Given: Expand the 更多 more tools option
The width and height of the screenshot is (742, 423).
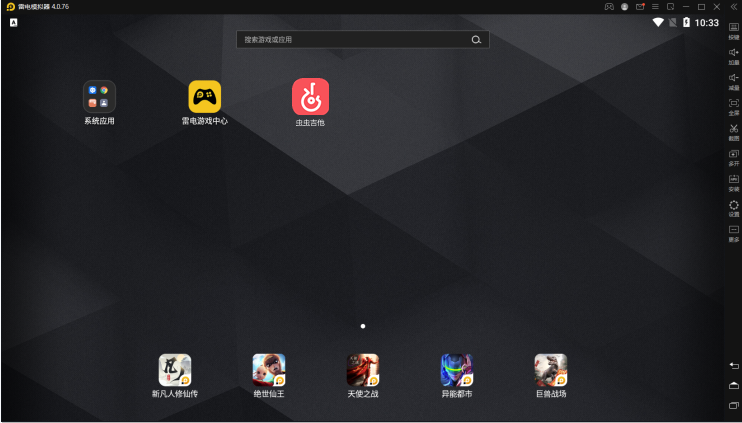Looking at the screenshot, I should coord(733,232).
